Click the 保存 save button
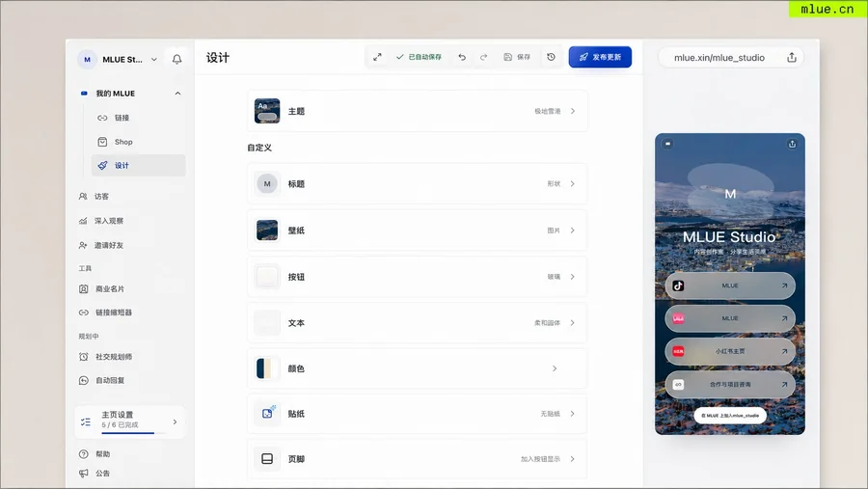Screen dimensions: 868x489 click(517, 57)
